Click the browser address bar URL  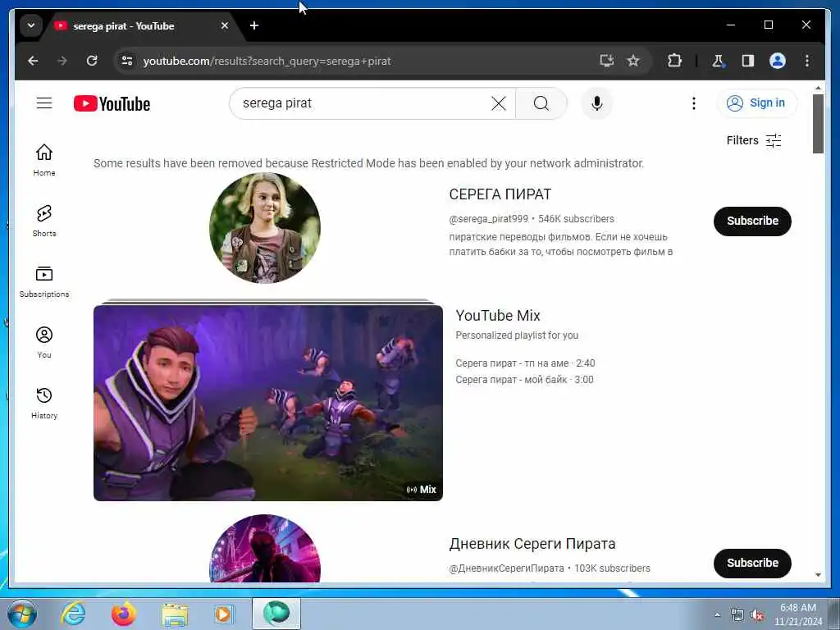coord(267,61)
